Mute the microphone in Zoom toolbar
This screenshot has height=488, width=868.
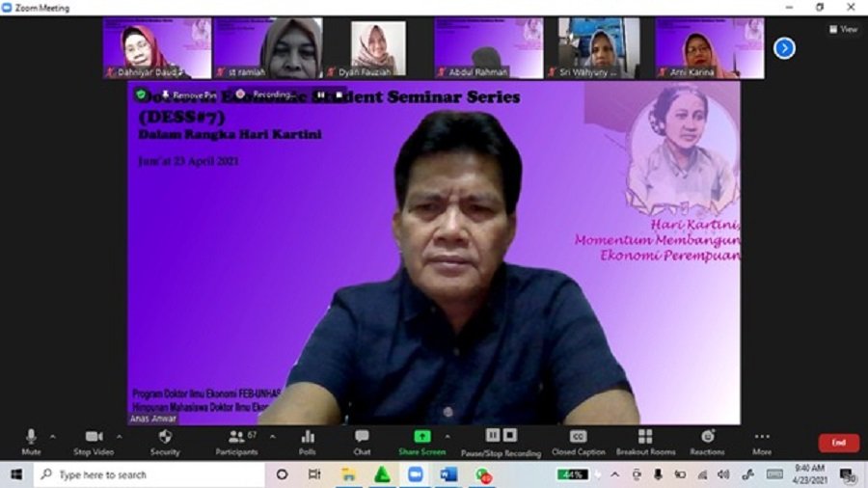[31, 442]
